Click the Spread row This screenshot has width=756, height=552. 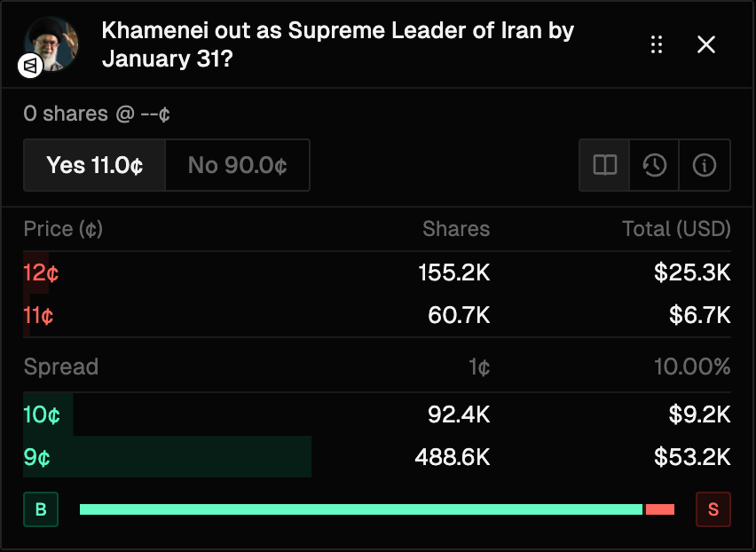pos(377,367)
